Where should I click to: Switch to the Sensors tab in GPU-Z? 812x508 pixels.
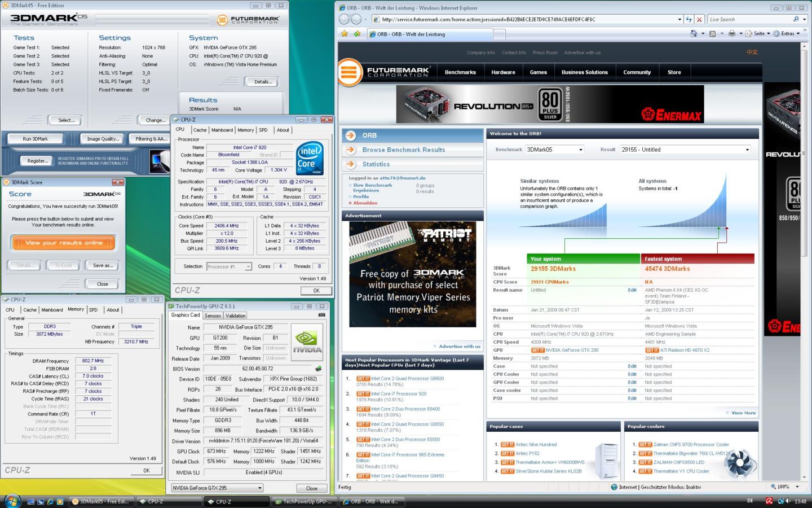pos(213,316)
